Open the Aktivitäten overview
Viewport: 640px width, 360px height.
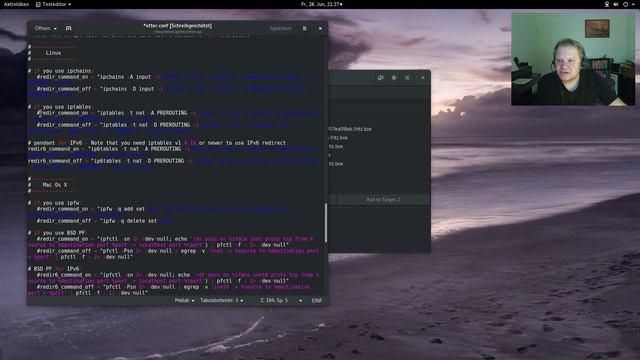pyautogui.click(x=16, y=4)
